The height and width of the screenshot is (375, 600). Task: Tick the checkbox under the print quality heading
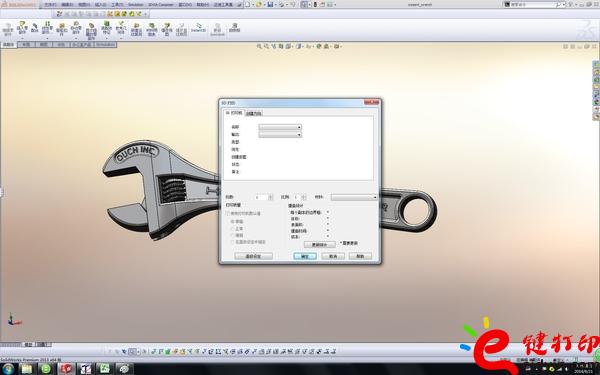[x=228, y=213]
